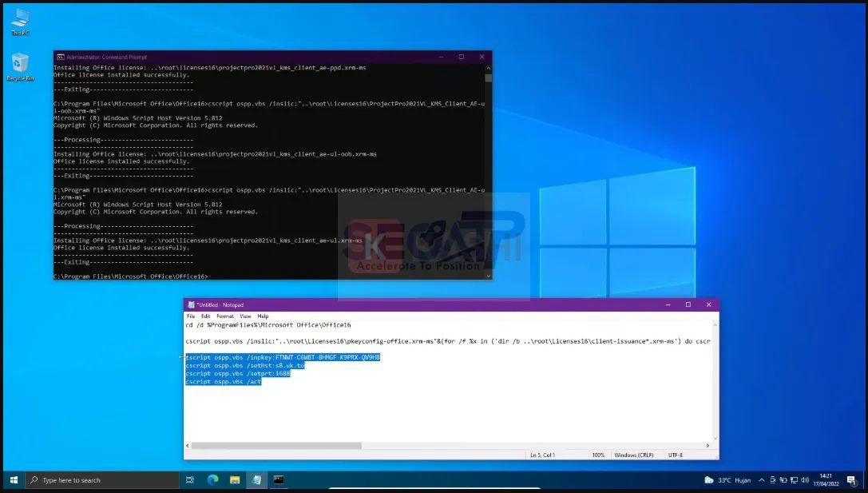The width and height of the screenshot is (868, 493).
Task: Click UTF-8 in the Notepad status bar
Action: [x=676, y=454]
